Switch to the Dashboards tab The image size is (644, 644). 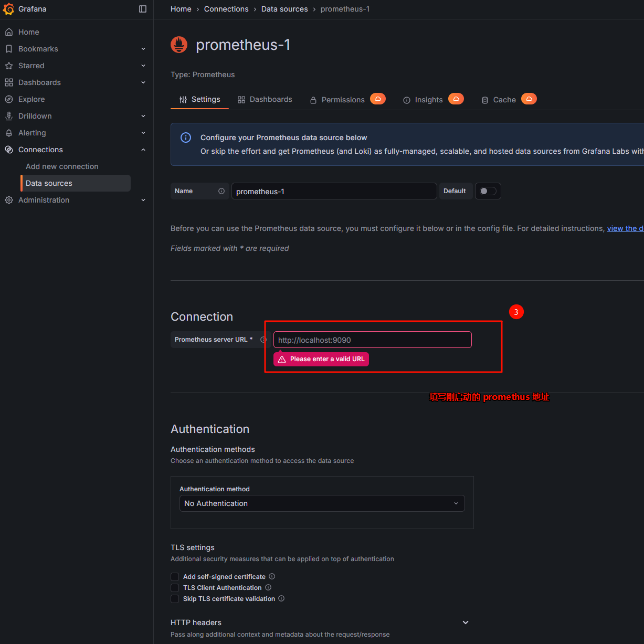pyautogui.click(x=265, y=99)
